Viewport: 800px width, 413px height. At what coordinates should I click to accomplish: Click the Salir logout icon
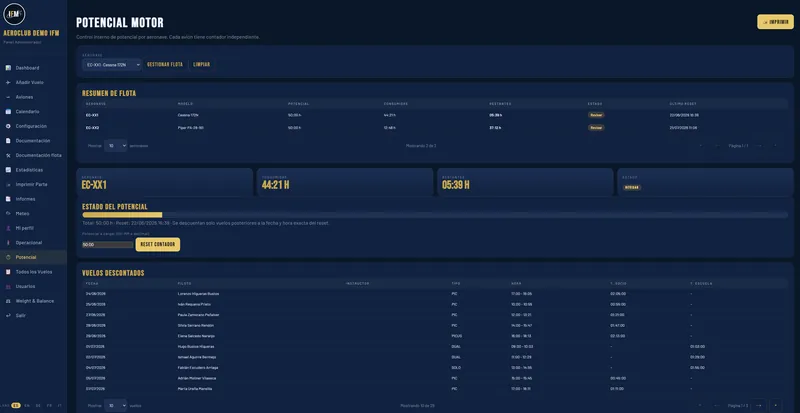point(8,315)
